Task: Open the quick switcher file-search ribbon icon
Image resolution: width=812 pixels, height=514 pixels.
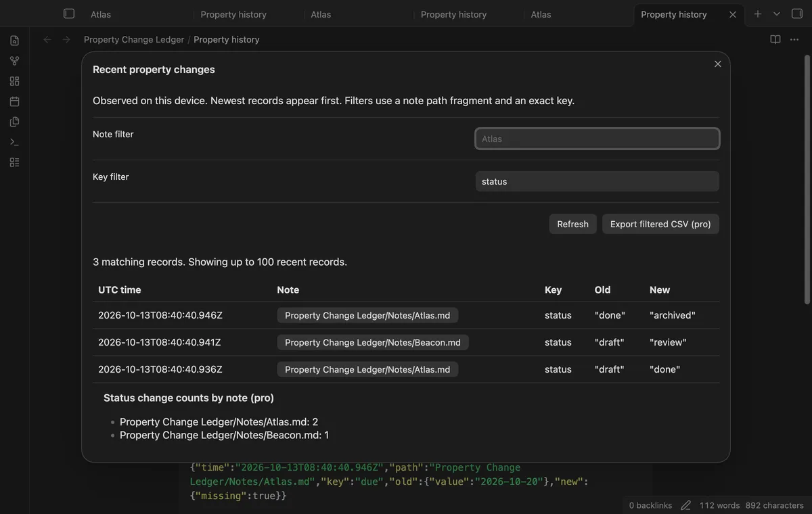Action: click(14, 41)
